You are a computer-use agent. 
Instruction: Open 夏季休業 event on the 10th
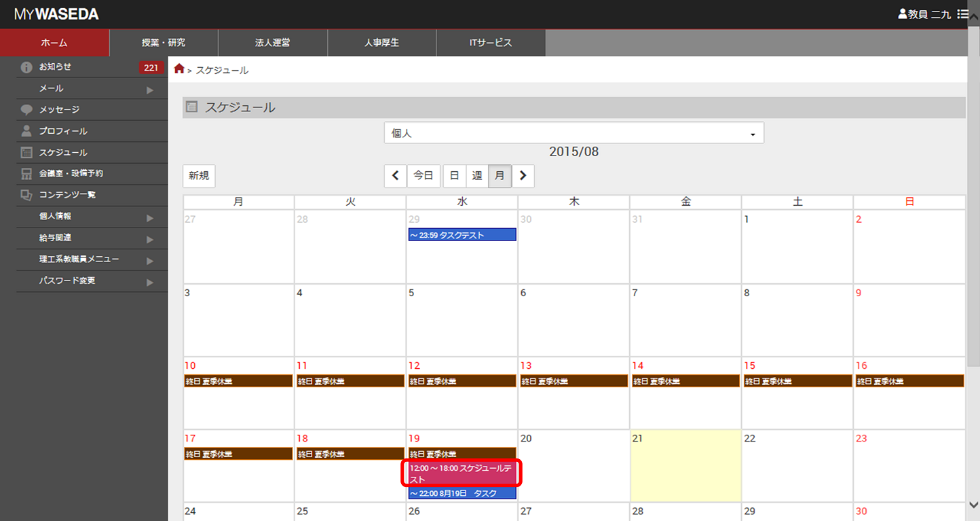(238, 382)
